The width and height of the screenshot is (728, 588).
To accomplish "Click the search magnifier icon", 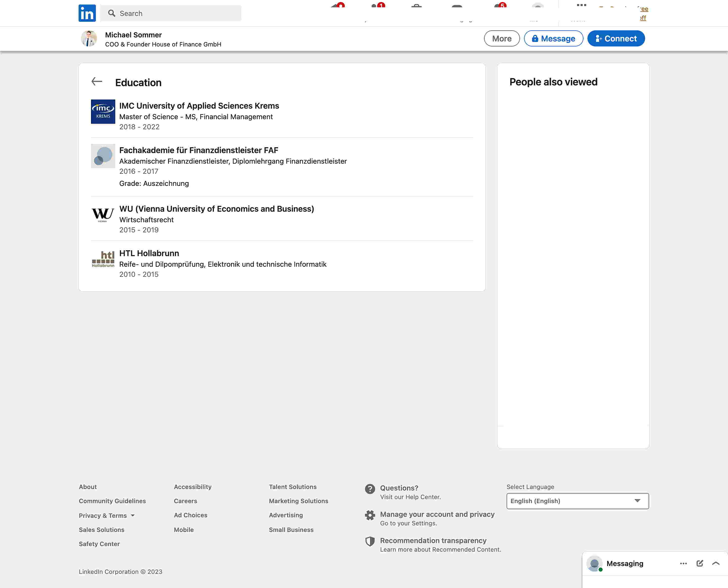I will coord(111,13).
